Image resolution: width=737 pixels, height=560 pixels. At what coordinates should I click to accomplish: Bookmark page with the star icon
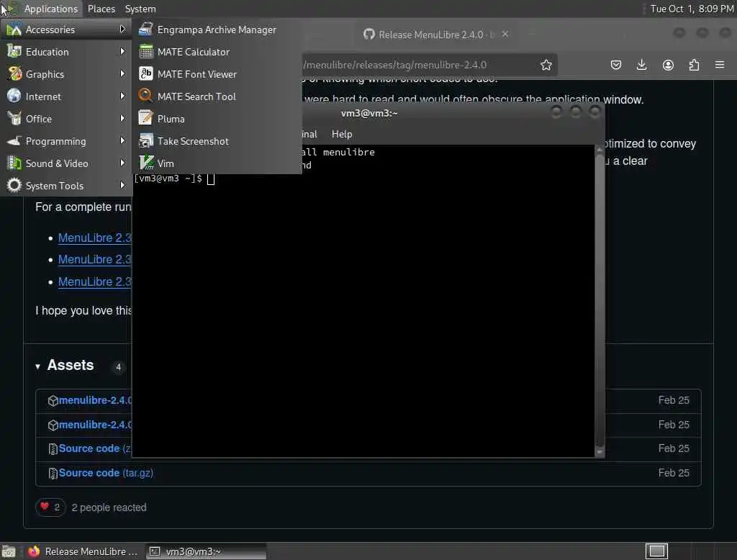(546, 65)
